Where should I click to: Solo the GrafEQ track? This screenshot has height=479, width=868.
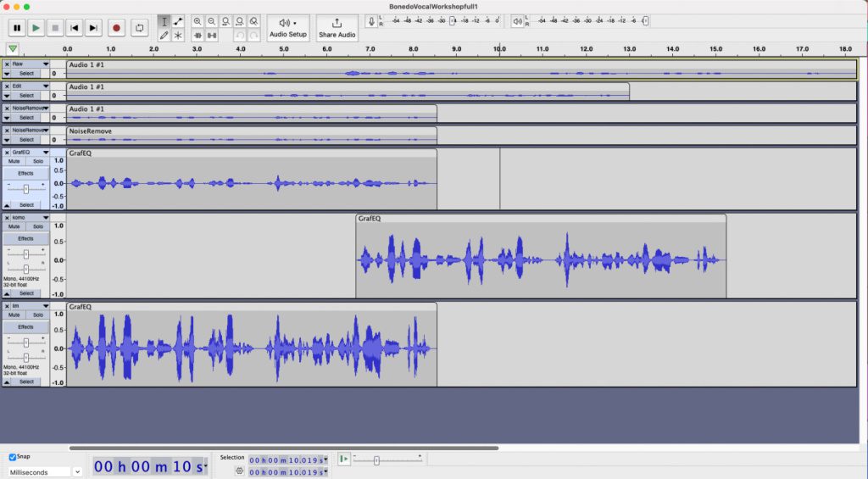pyautogui.click(x=37, y=161)
